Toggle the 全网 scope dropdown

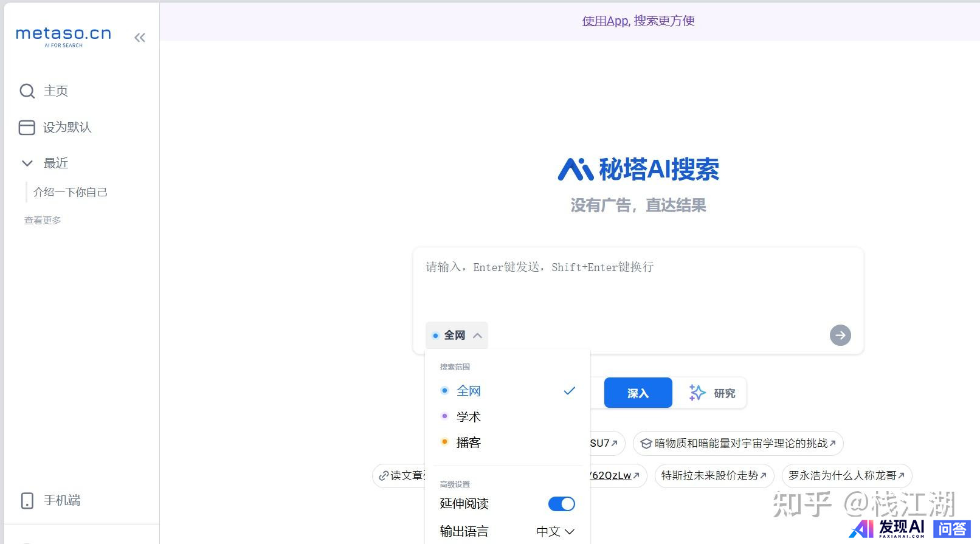(457, 335)
